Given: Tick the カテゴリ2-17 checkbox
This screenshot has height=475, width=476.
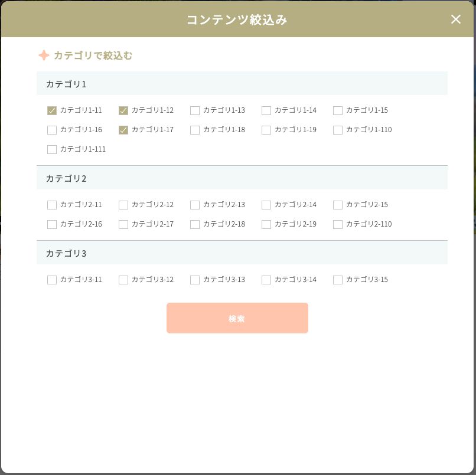Looking at the screenshot, I should pyautogui.click(x=123, y=224).
